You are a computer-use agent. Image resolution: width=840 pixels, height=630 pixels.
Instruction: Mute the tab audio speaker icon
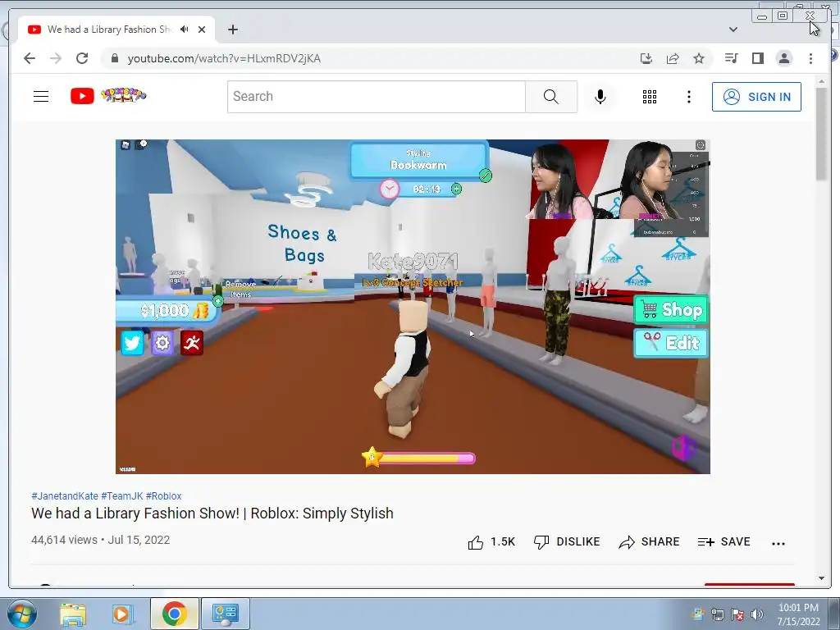point(185,30)
